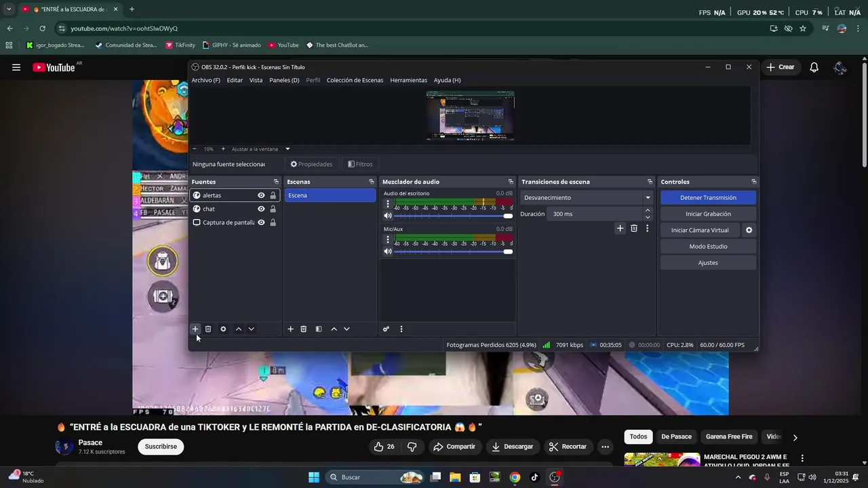Subscribe to Pasace with Suscribirse button

[x=161, y=447]
